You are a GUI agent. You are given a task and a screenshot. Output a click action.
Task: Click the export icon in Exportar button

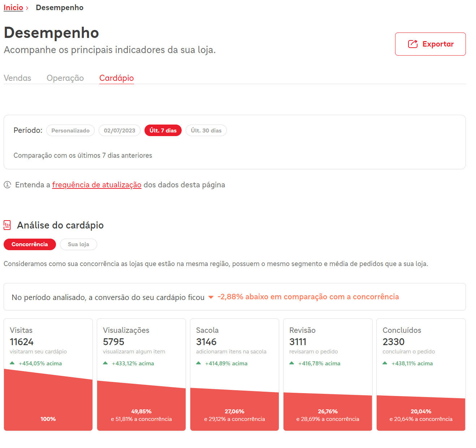(413, 44)
